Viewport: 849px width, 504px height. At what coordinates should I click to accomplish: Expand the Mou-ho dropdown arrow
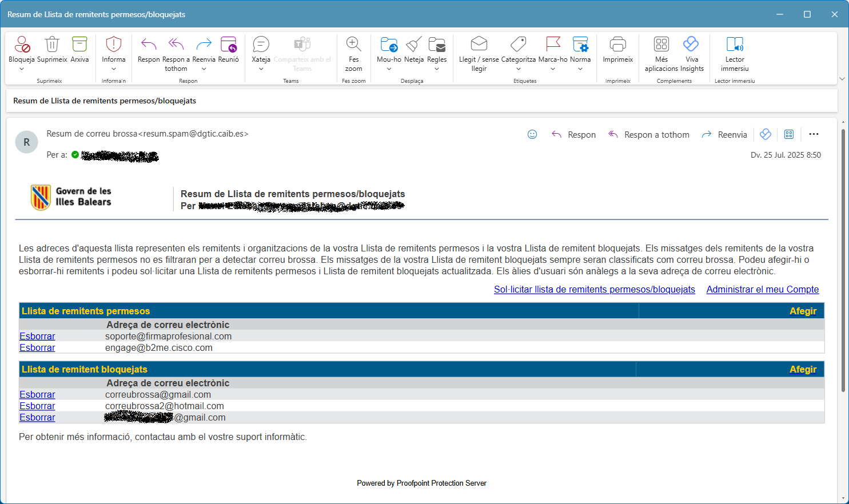click(389, 69)
